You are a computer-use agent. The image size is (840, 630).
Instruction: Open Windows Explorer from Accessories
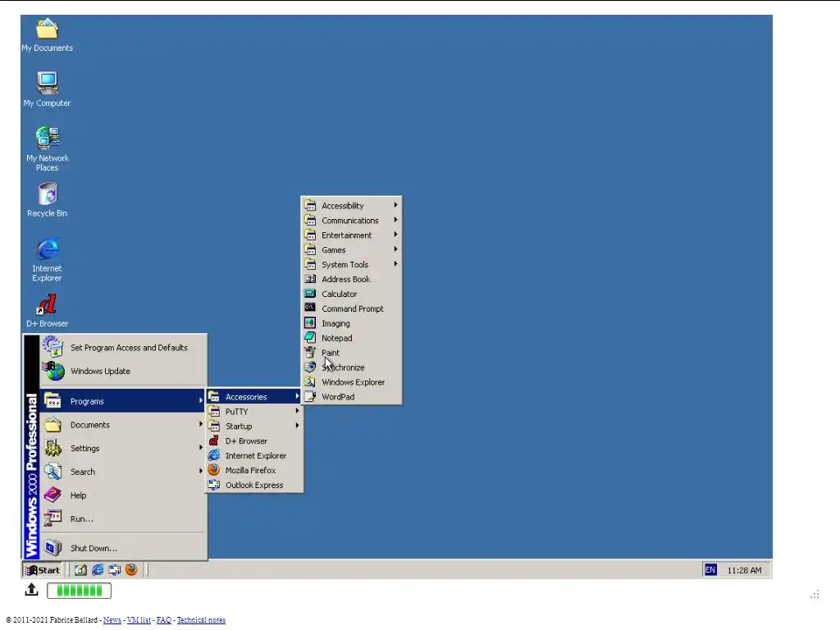coord(351,382)
